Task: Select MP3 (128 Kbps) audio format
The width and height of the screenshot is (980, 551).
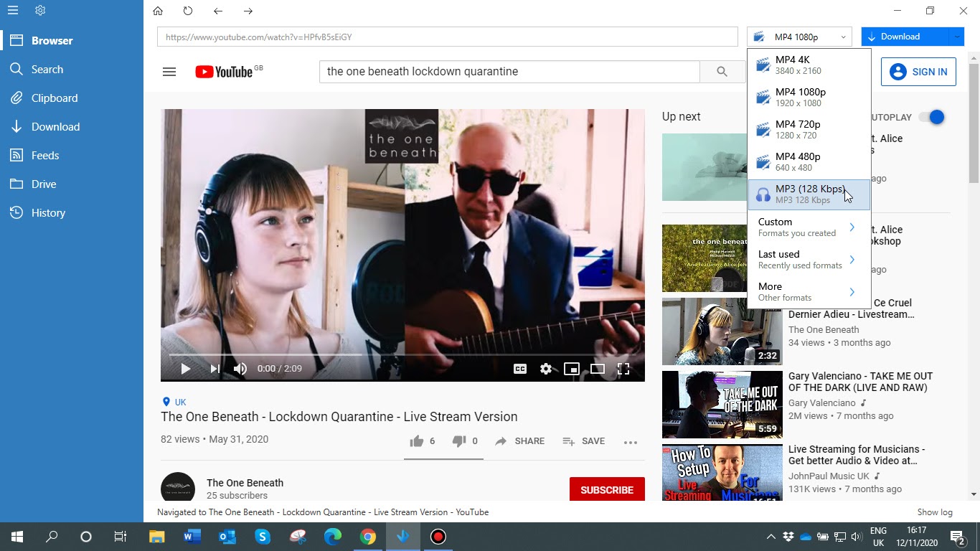Action: click(x=809, y=194)
